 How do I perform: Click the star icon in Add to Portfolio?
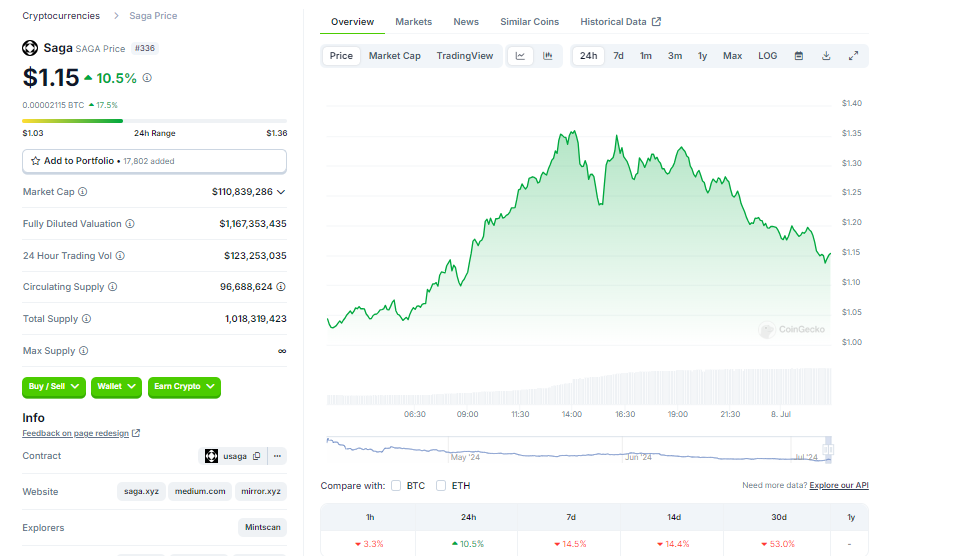35,161
